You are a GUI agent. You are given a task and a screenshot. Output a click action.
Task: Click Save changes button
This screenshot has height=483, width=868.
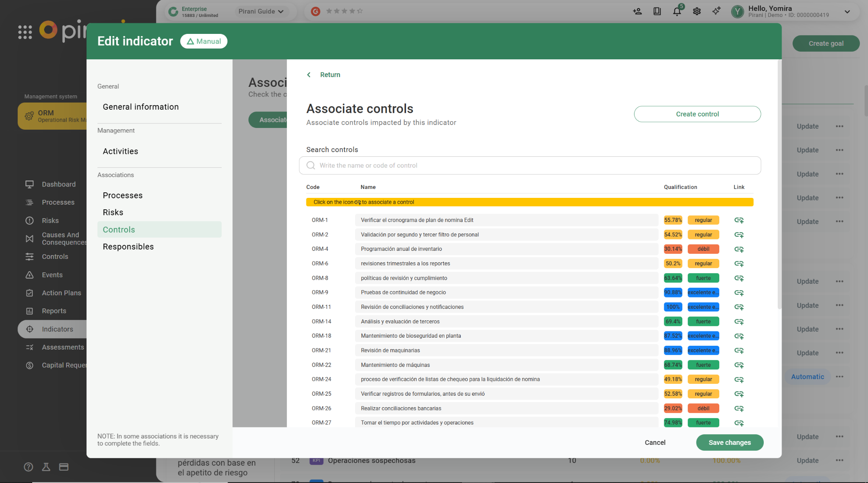click(729, 442)
